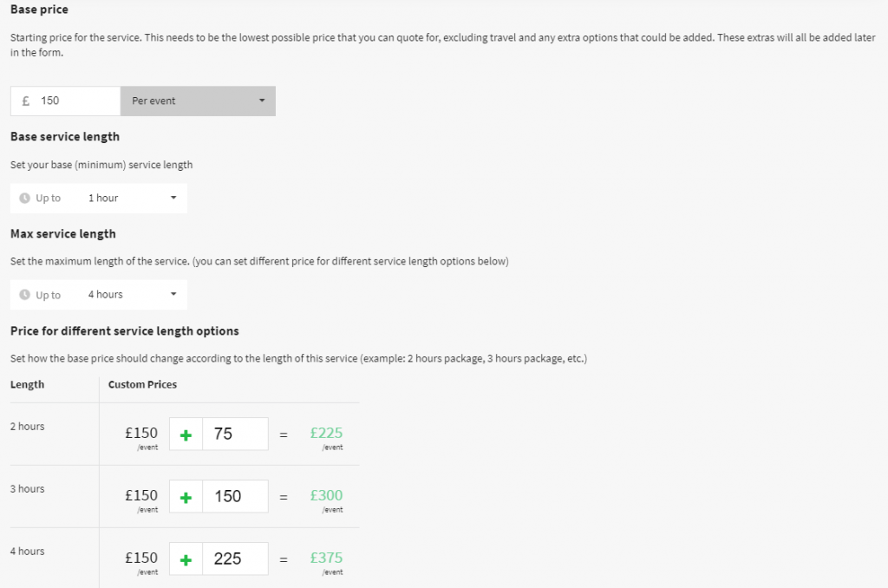The image size is (888, 588).
Task: Click the base price field showing 150
Action: point(76,101)
